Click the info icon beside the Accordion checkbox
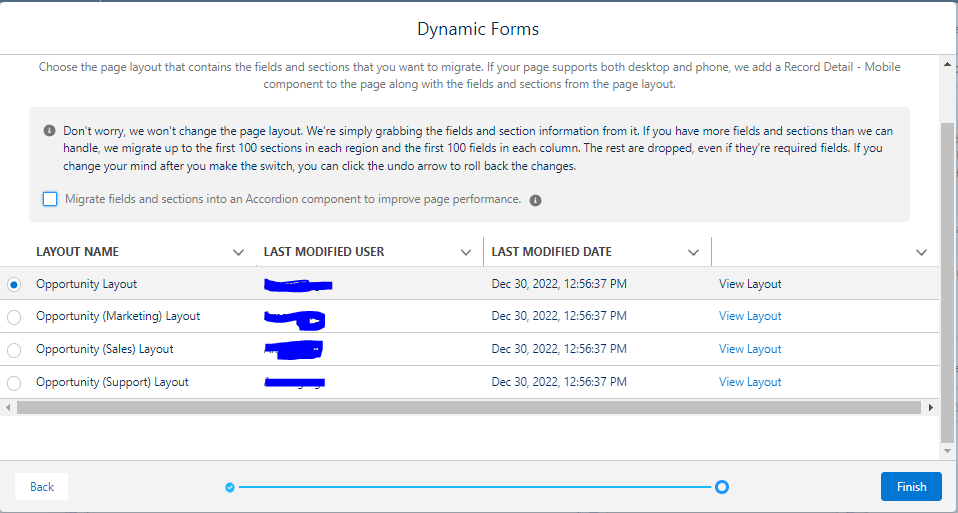 (x=535, y=200)
